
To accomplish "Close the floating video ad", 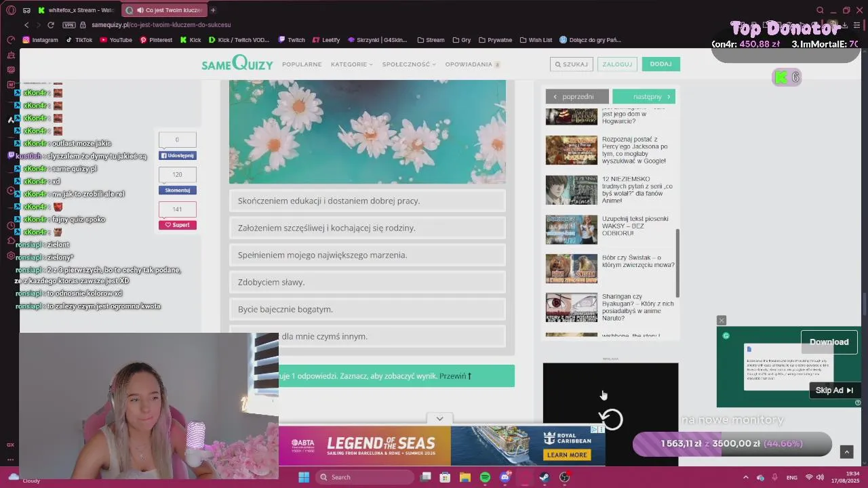I will (x=722, y=320).
